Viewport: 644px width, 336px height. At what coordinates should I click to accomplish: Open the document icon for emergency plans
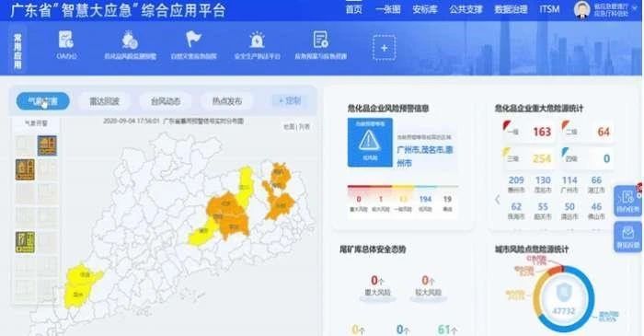pyautogui.click(x=320, y=40)
